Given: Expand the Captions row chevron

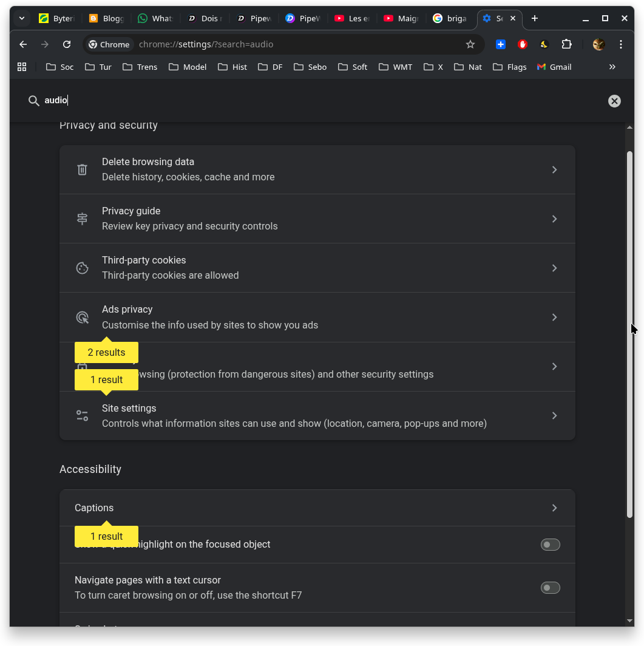Looking at the screenshot, I should (x=554, y=508).
